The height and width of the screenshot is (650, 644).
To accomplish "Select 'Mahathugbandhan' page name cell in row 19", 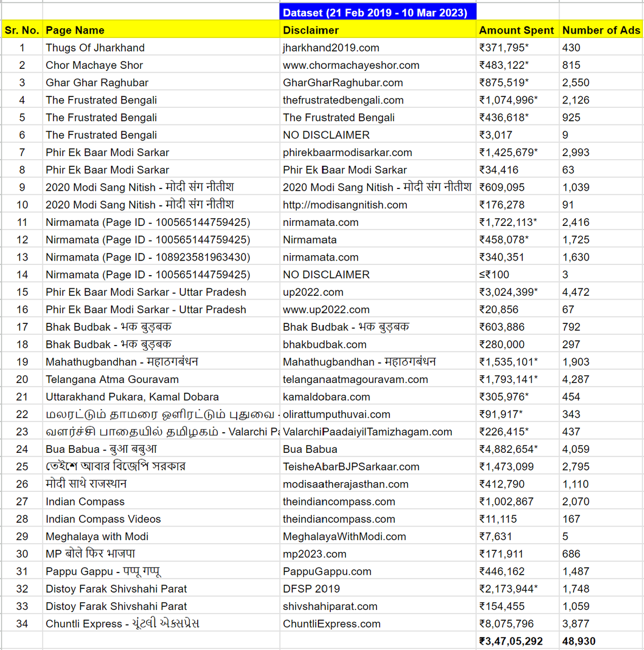I will click(161, 362).
